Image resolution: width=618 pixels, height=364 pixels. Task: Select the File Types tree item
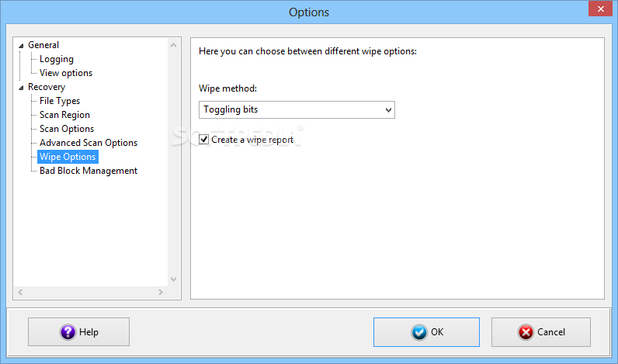coord(60,101)
